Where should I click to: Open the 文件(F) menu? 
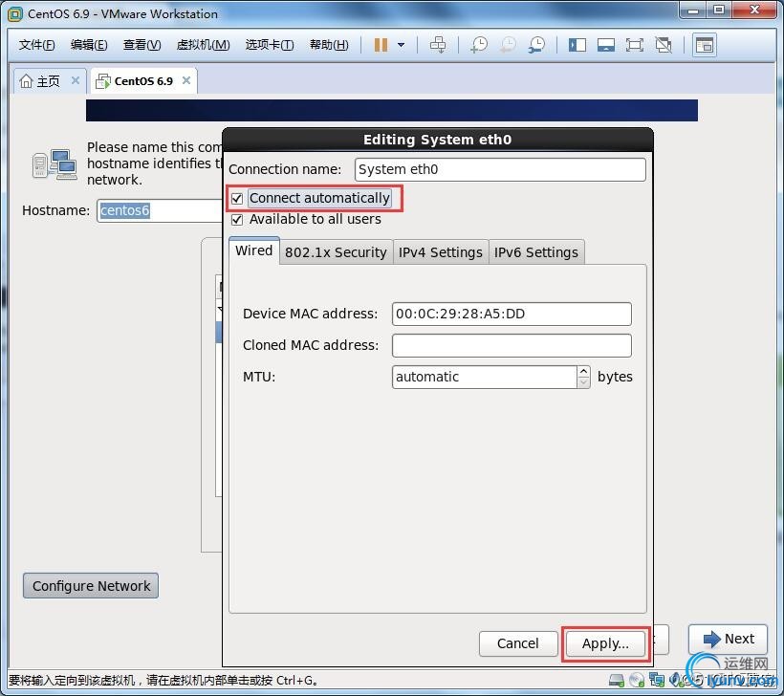(36, 45)
